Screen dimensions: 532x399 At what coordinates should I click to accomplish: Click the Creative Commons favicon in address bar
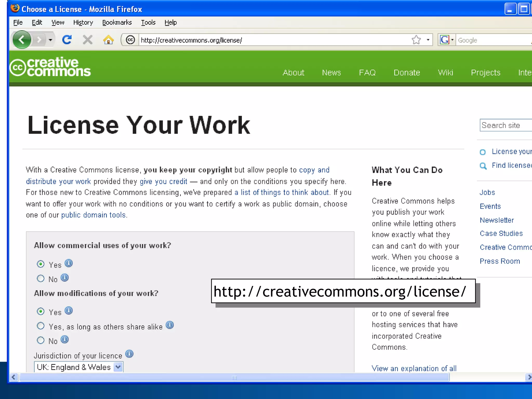pos(130,40)
